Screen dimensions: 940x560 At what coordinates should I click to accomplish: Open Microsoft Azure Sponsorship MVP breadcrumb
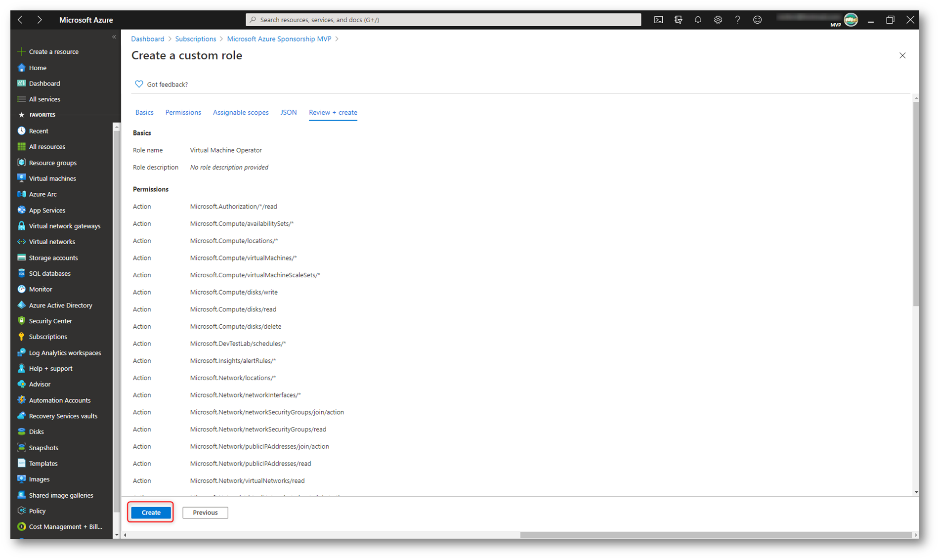(279, 39)
